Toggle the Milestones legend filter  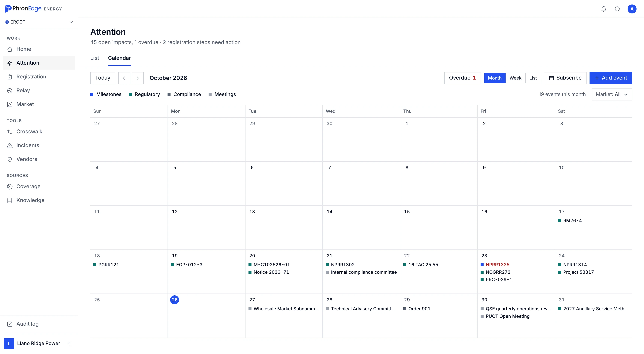tap(106, 94)
